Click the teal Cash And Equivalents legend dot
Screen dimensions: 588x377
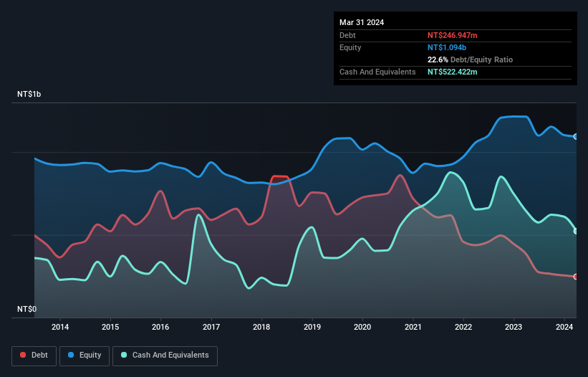point(124,355)
